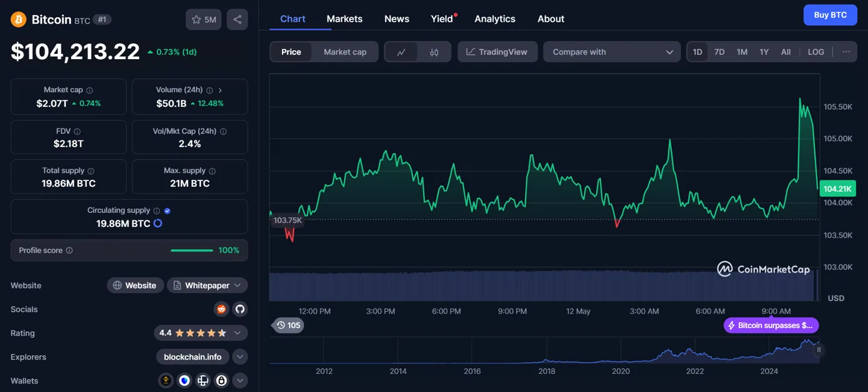The height and width of the screenshot is (392, 868).
Task: Click the 104.21K current price label
Action: [x=837, y=189]
